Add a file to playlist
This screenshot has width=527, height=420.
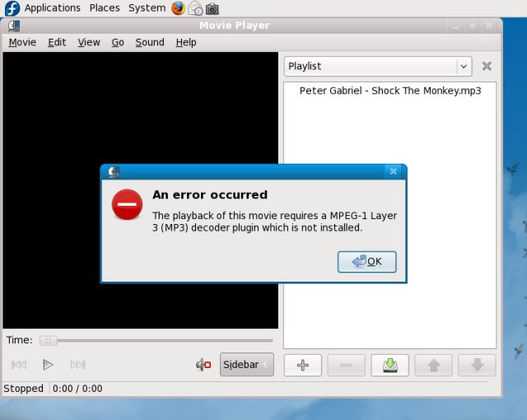303,365
